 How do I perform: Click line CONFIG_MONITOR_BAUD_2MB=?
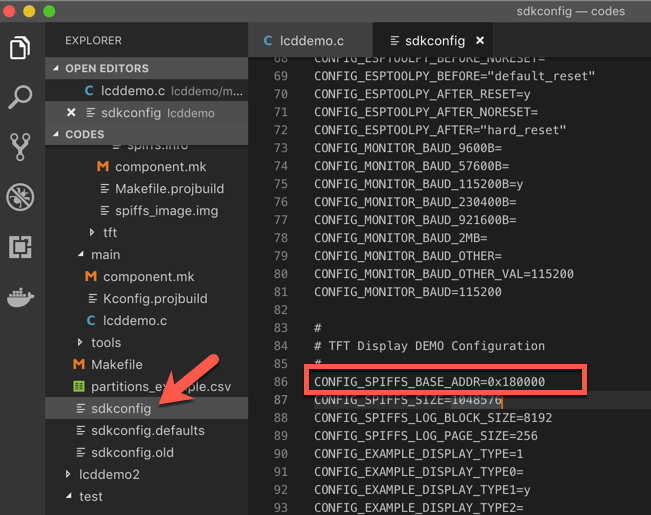[400, 238]
